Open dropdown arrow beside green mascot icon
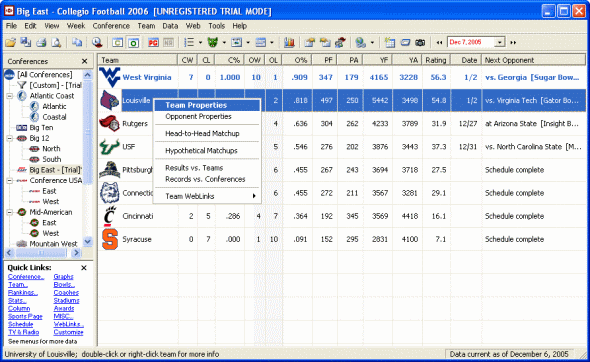 pos(224,43)
